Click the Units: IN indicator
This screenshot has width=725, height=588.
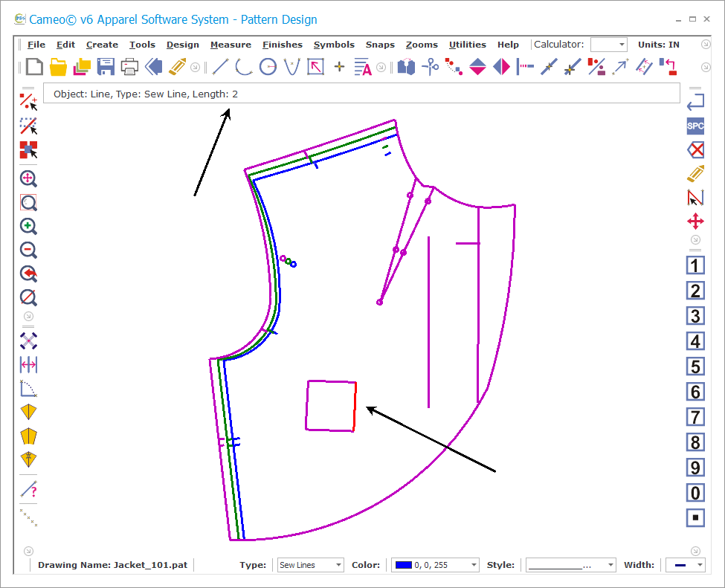[x=658, y=45]
